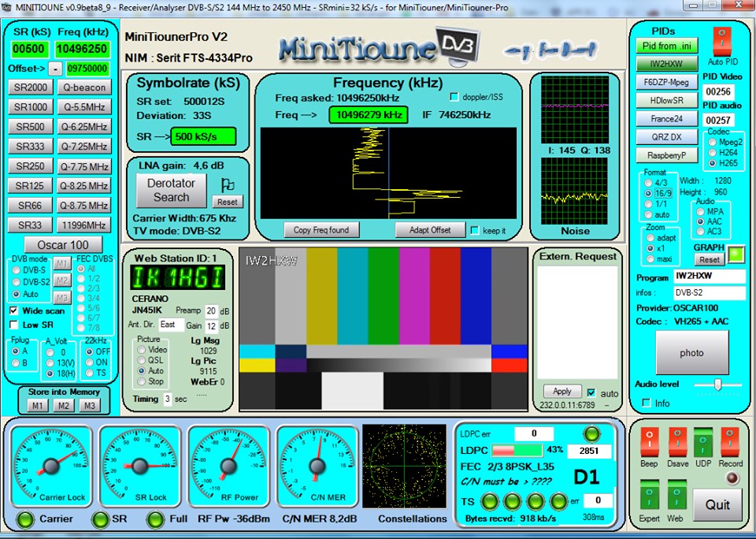The height and width of the screenshot is (539, 756).
Task: Toggle the Beep switch
Action: [x=649, y=441]
